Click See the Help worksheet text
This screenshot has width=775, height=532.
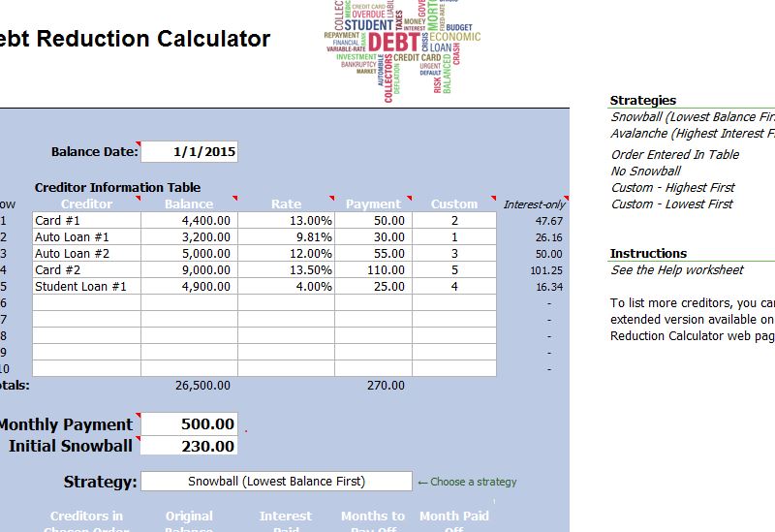tap(676, 270)
